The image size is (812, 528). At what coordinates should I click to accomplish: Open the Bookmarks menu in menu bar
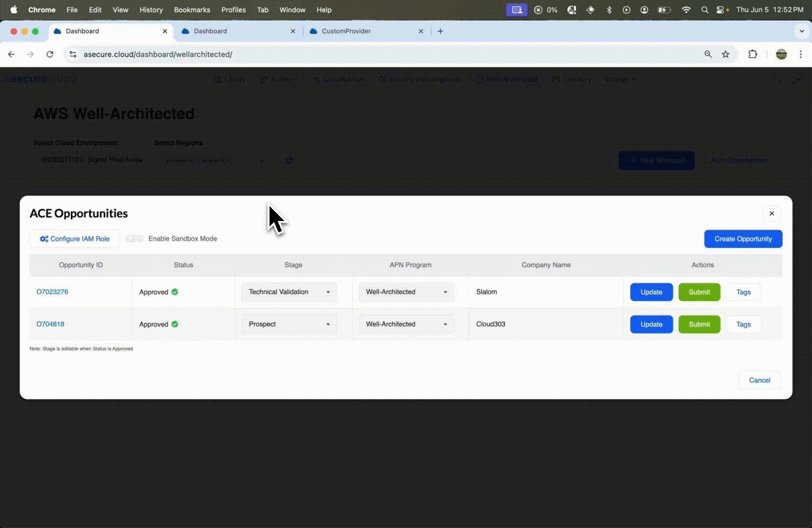[192, 10]
